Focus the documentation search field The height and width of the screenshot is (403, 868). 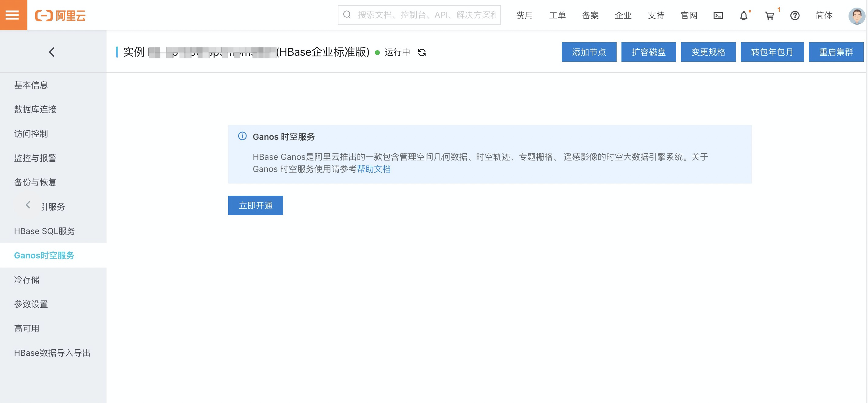[419, 15]
